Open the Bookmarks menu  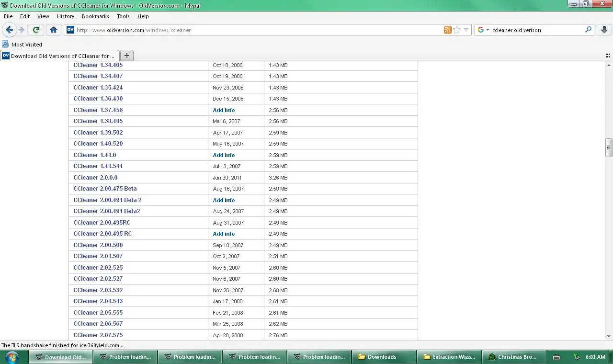(95, 16)
